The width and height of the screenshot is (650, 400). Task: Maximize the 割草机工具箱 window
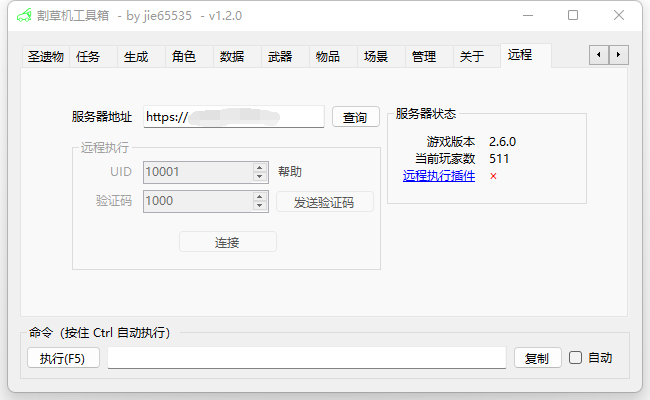point(573,16)
